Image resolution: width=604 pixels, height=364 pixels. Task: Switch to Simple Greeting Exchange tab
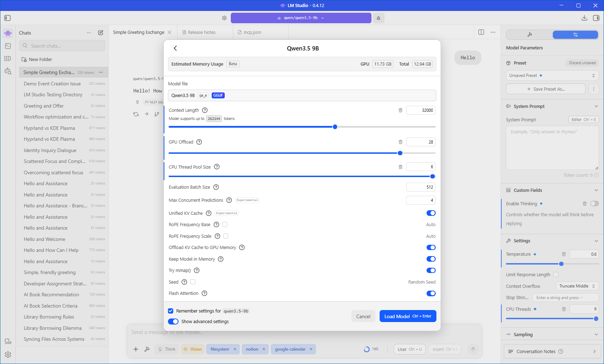[x=139, y=32]
